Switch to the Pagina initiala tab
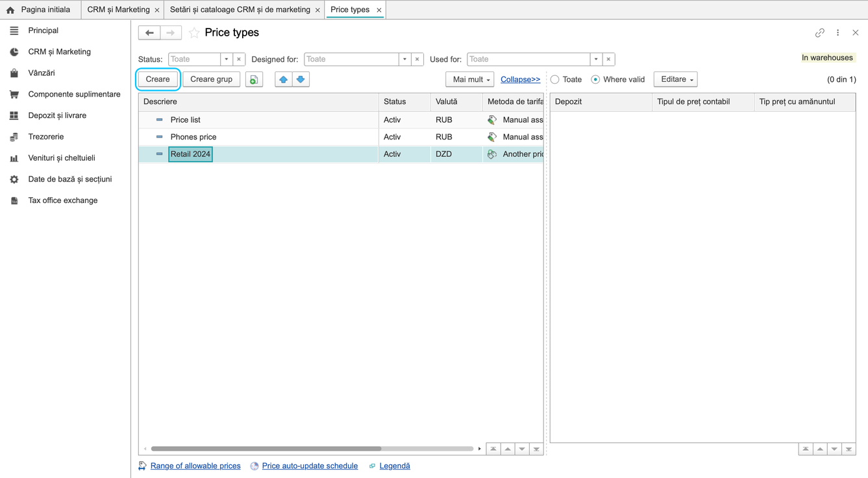Image resolution: width=868 pixels, height=478 pixels. coord(40,10)
